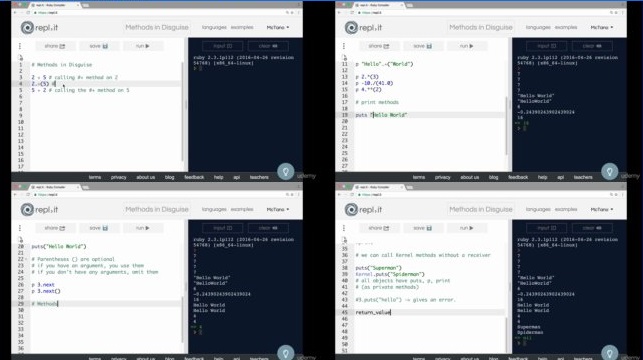Expand McTano menu in the return_value window
The image size is (643, 360).
(602, 210)
